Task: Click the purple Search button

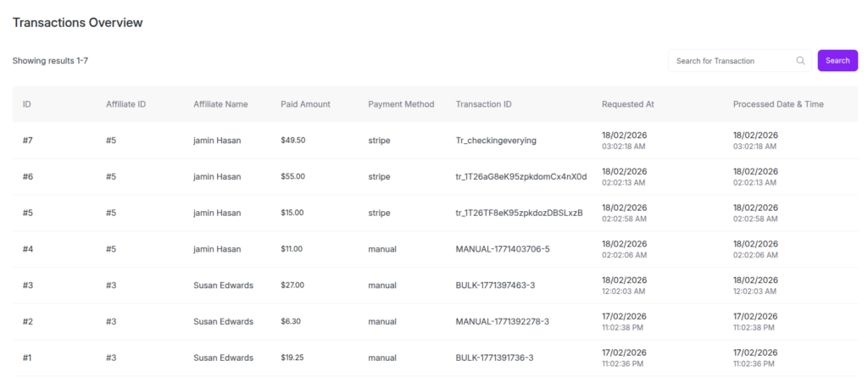Action: click(837, 61)
